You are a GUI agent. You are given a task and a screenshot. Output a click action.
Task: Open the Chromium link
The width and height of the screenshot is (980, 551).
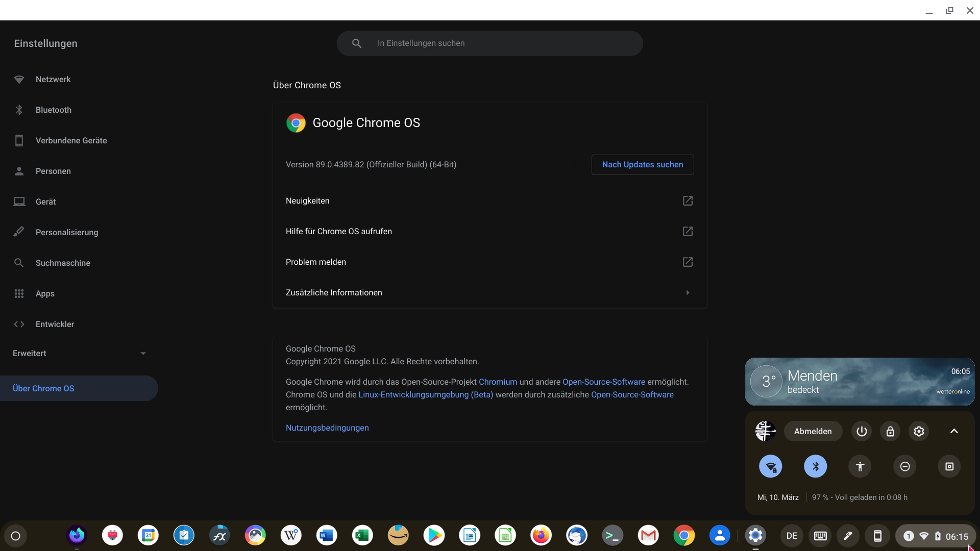[498, 382]
